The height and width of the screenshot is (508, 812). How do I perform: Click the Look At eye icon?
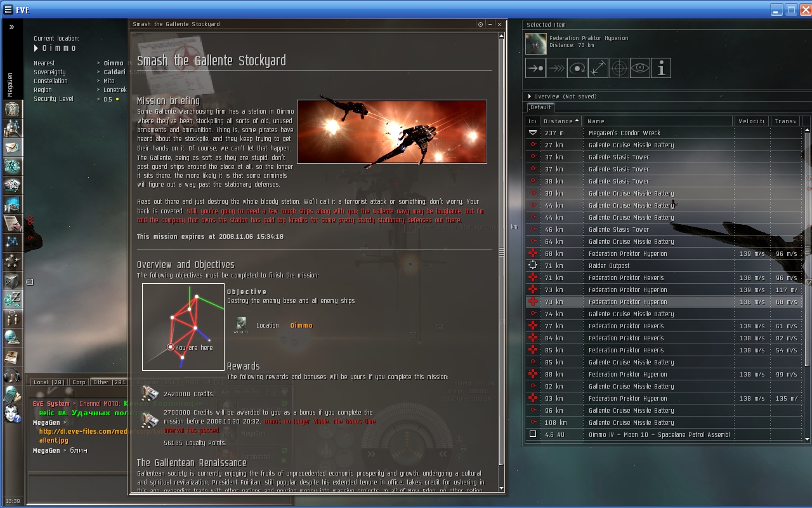tap(640, 68)
